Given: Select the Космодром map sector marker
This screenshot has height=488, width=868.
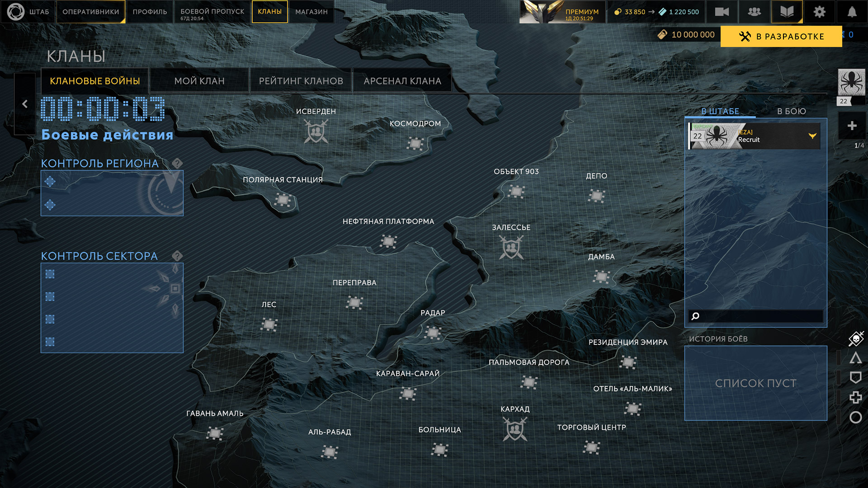Looking at the screenshot, I should (x=415, y=144).
